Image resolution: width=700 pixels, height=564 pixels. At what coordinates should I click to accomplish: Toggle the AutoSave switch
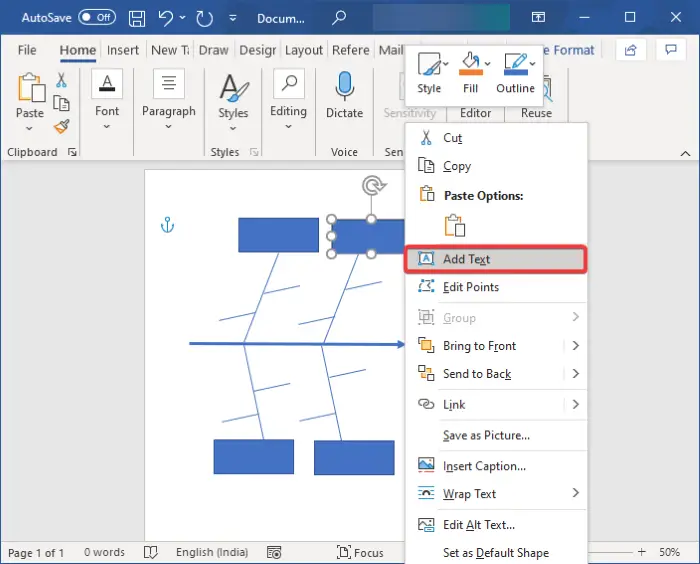coord(97,17)
